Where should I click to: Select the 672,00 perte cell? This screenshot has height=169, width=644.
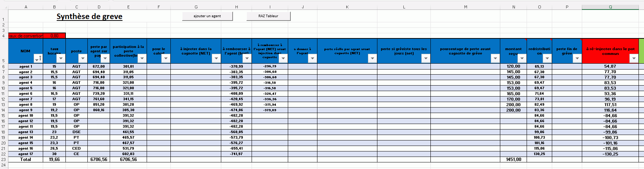[x=99, y=67]
